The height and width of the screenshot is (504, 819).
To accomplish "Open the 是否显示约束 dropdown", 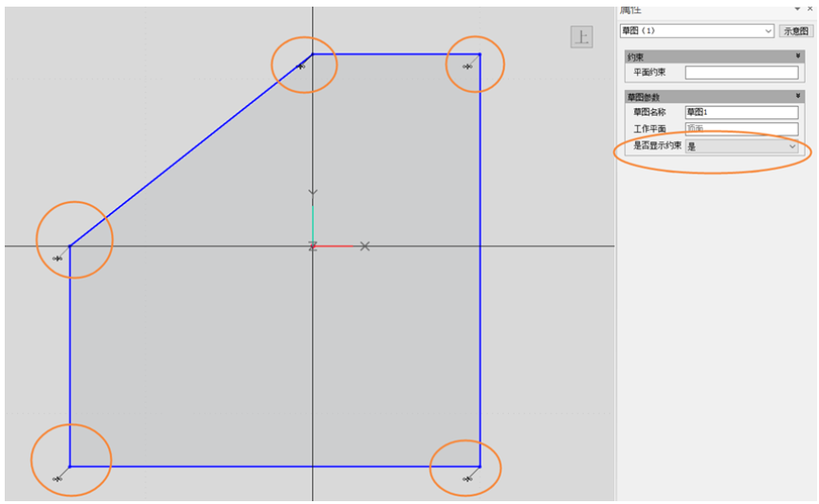I will tap(741, 147).
